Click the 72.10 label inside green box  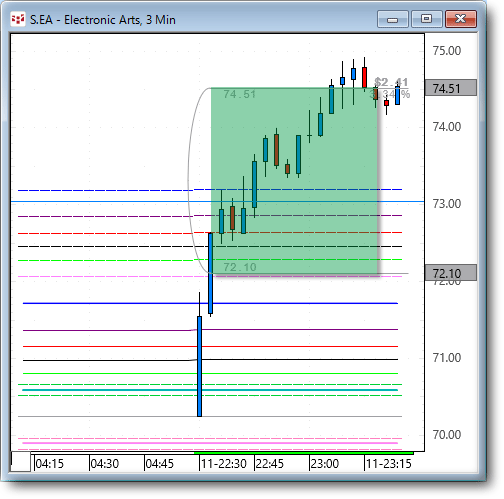point(240,267)
